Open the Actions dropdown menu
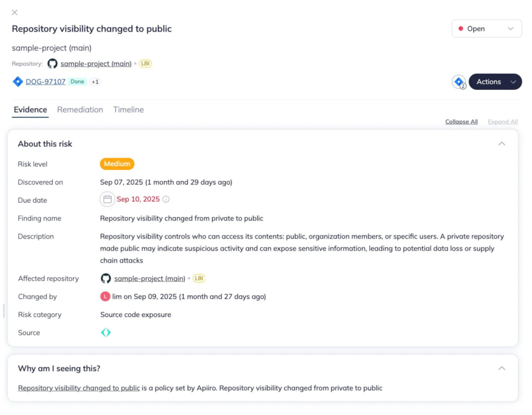 (x=495, y=82)
